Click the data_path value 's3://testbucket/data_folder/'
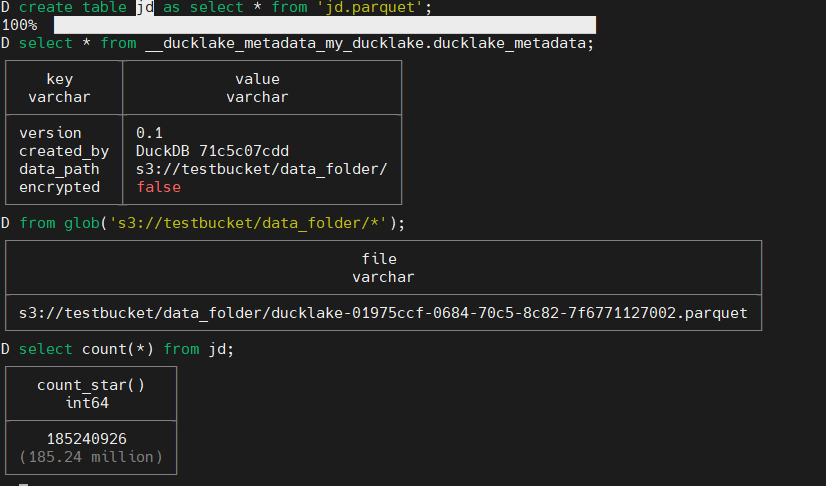Viewport: 826px width, 486px height. [262, 169]
